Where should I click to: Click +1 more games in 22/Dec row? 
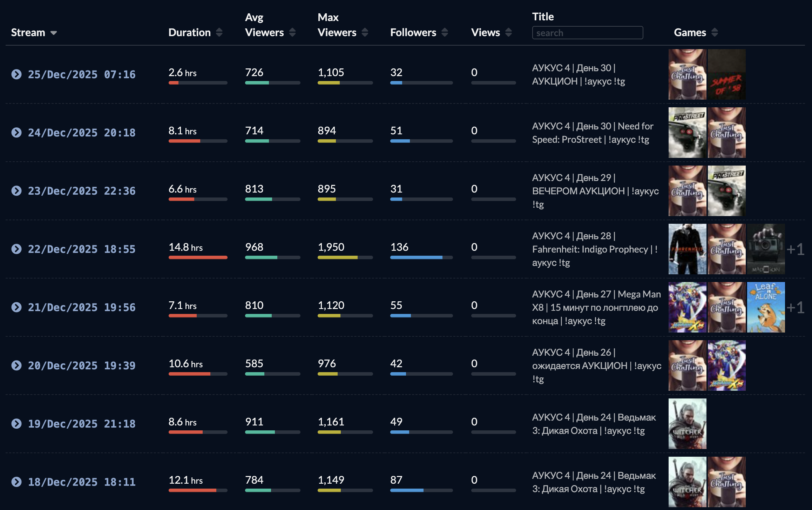[795, 249]
